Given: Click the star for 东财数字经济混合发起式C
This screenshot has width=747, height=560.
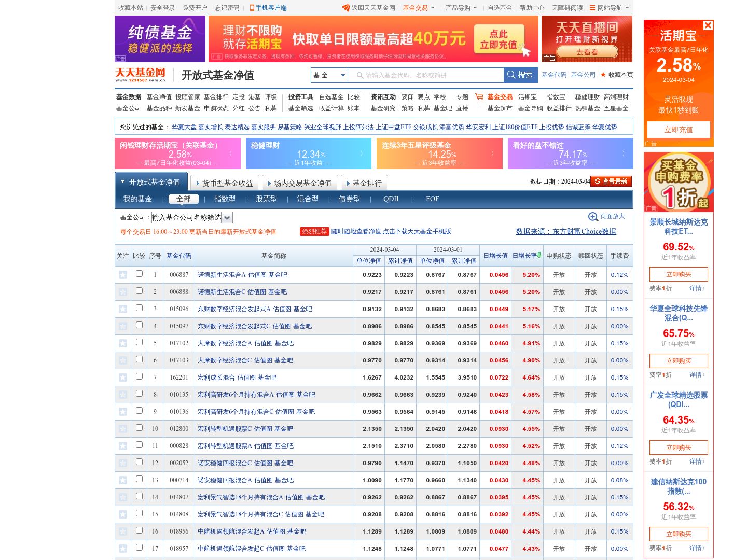Looking at the screenshot, I should [x=123, y=326].
